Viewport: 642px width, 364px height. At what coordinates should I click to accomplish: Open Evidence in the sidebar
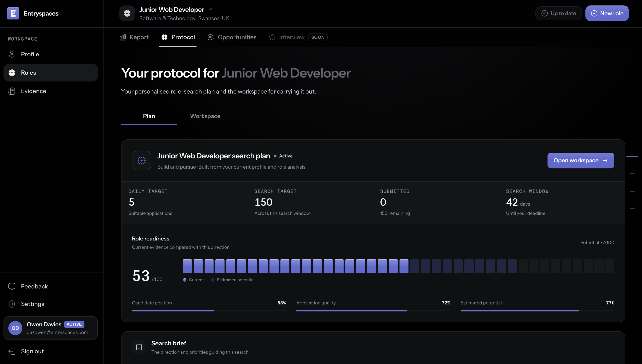tap(51, 91)
